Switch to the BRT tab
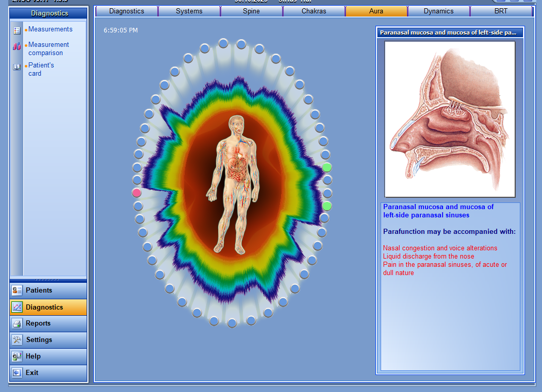This screenshot has height=392, width=542. (x=501, y=11)
